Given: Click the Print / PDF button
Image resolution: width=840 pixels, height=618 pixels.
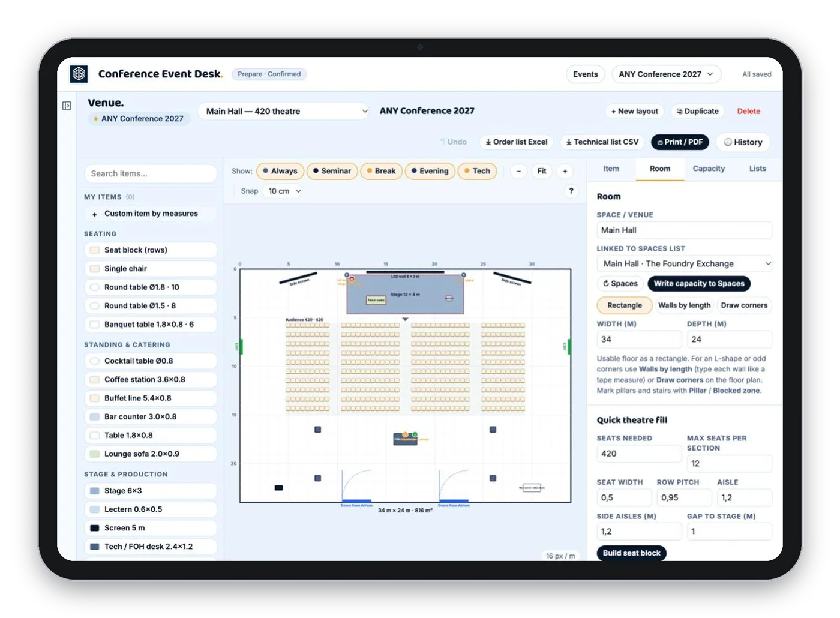Looking at the screenshot, I should pos(680,142).
